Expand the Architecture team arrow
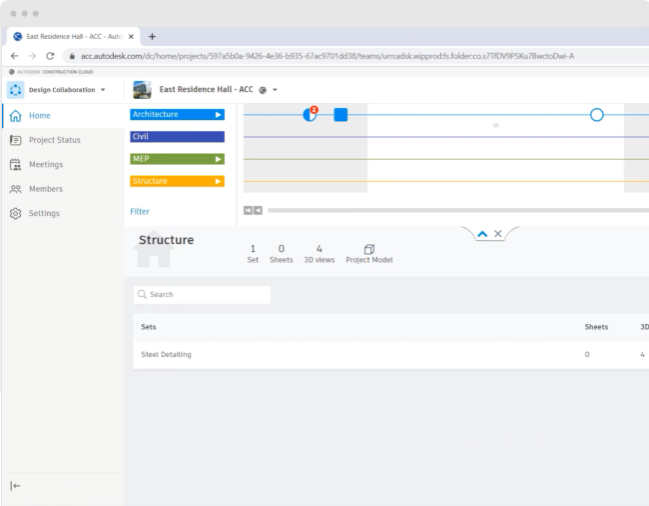The image size is (649, 506). click(219, 115)
